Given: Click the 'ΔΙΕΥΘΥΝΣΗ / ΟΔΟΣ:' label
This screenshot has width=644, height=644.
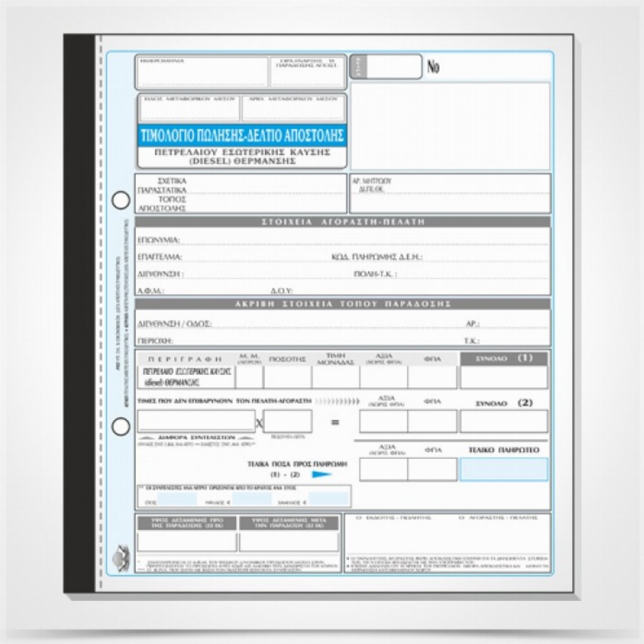Looking at the screenshot, I should click(x=174, y=323).
